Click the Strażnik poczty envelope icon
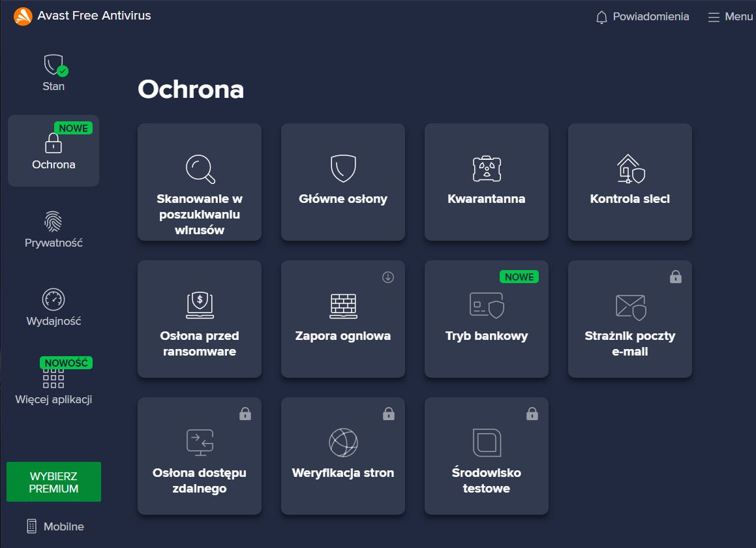The image size is (756, 548). (x=631, y=307)
